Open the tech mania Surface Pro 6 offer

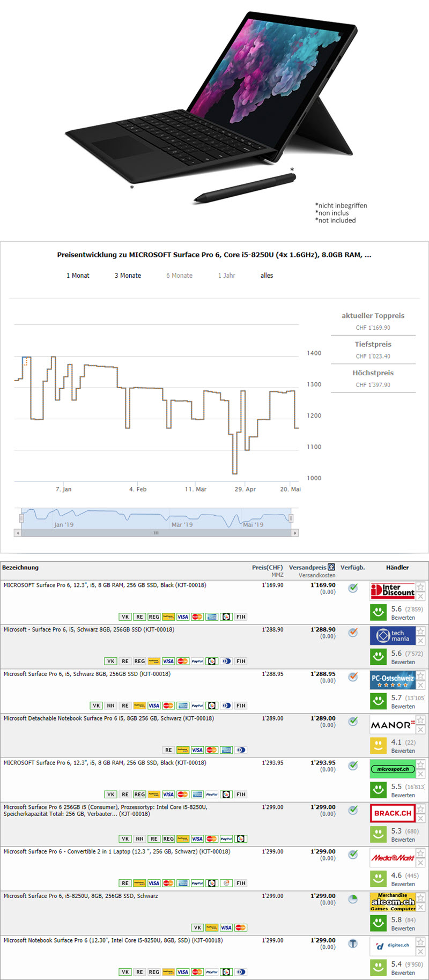(x=88, y=629)
